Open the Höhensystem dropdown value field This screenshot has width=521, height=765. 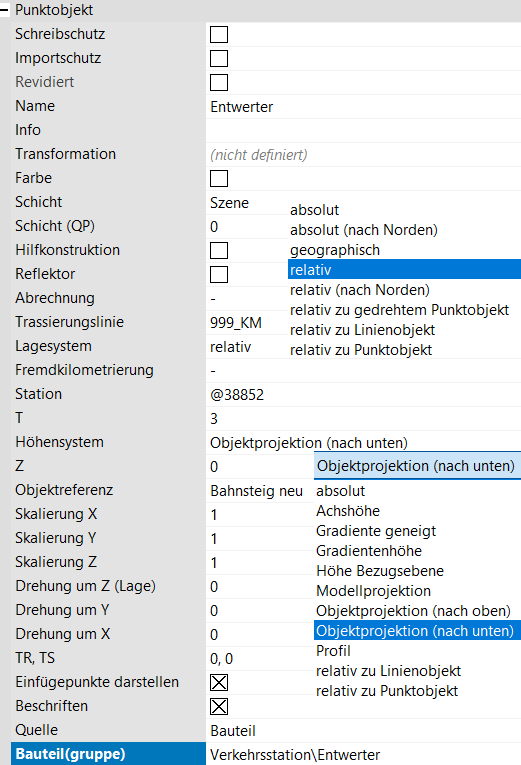click(x=363, y=443)
